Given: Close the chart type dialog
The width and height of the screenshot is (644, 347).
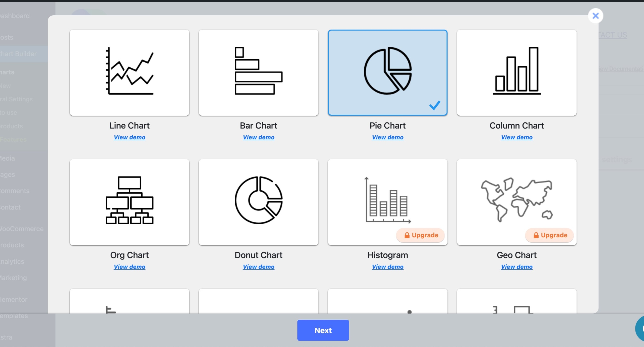Looking at the screenshot, I should [x=595, y=16].
